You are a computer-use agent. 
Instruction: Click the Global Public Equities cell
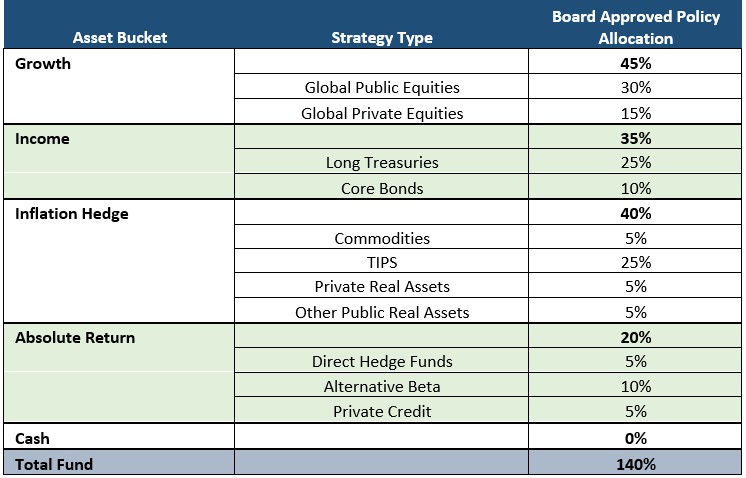pyautogui.click(x=382, y=87)
